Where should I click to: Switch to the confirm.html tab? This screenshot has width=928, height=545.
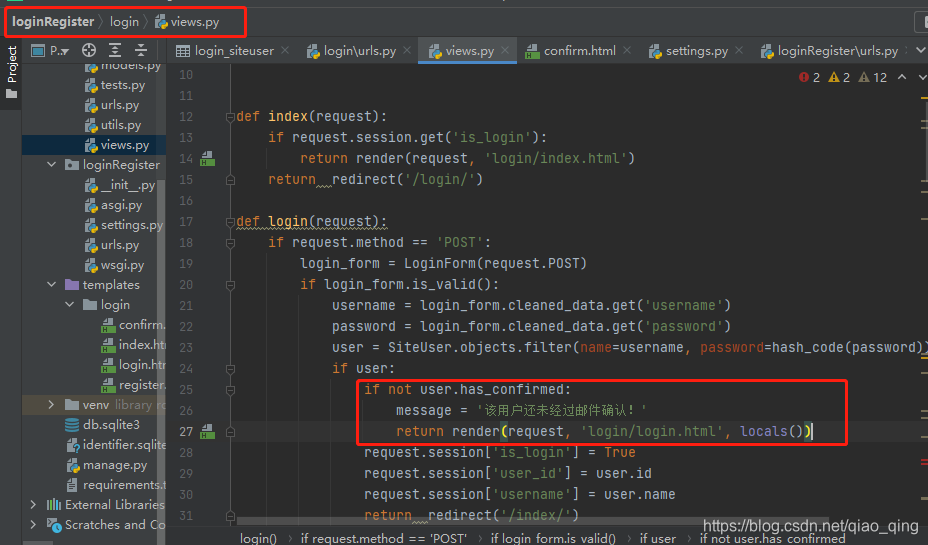(571, 51)
